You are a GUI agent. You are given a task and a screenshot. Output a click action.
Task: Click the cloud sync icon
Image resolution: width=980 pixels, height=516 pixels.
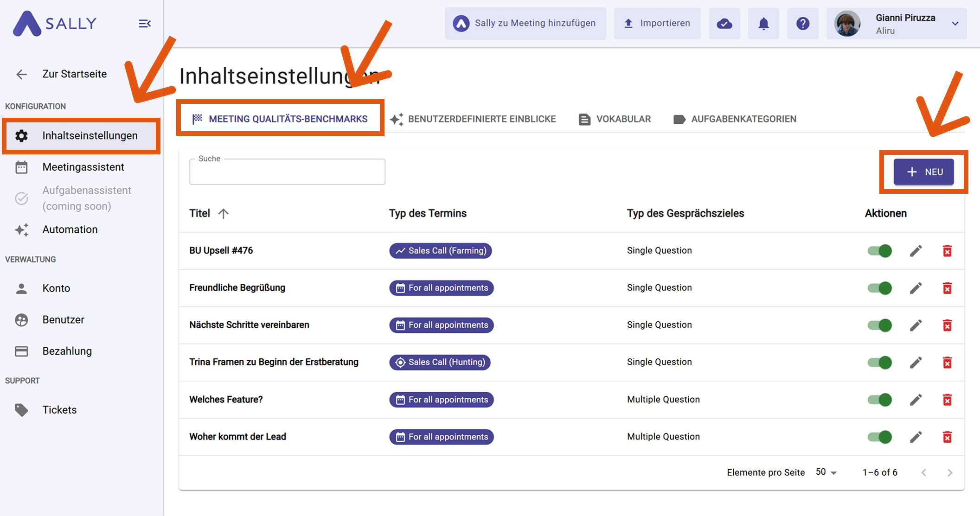click(x=724, y=24)
